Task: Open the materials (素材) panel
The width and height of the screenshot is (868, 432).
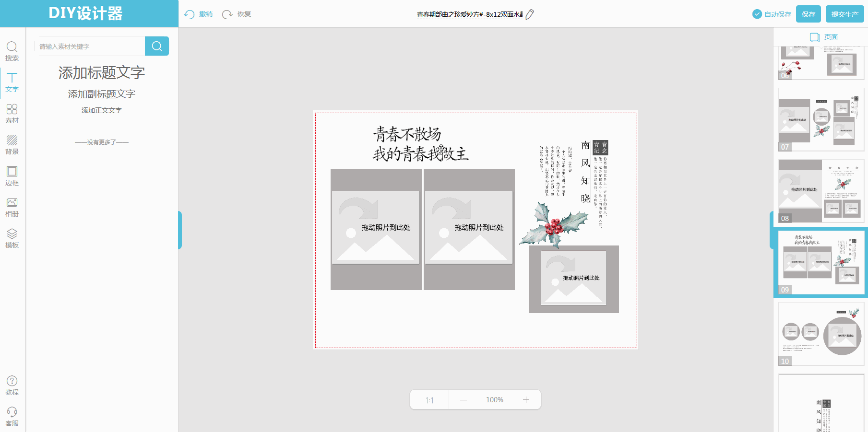Action: [12, 113]
